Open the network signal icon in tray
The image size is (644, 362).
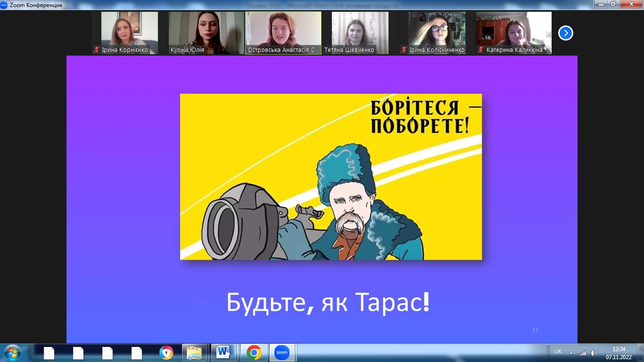pyautogui.click(x=583, y=353)
